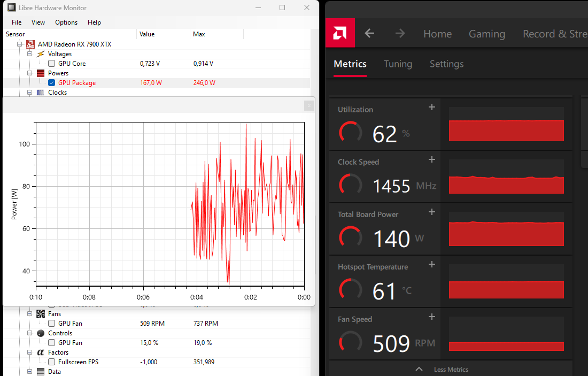Screen dimensions: 588x376
Task: Uncheck the GPU Package power sensor
Action: (51, 82)
